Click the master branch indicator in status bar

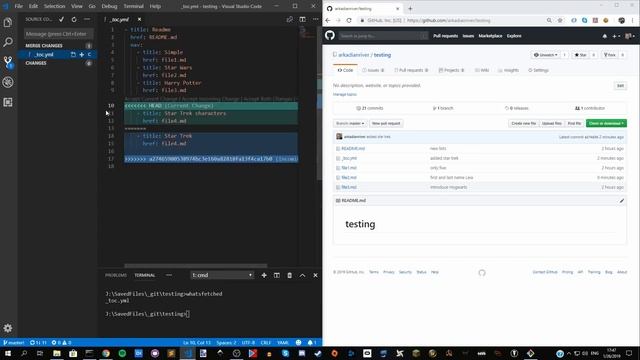13,342
